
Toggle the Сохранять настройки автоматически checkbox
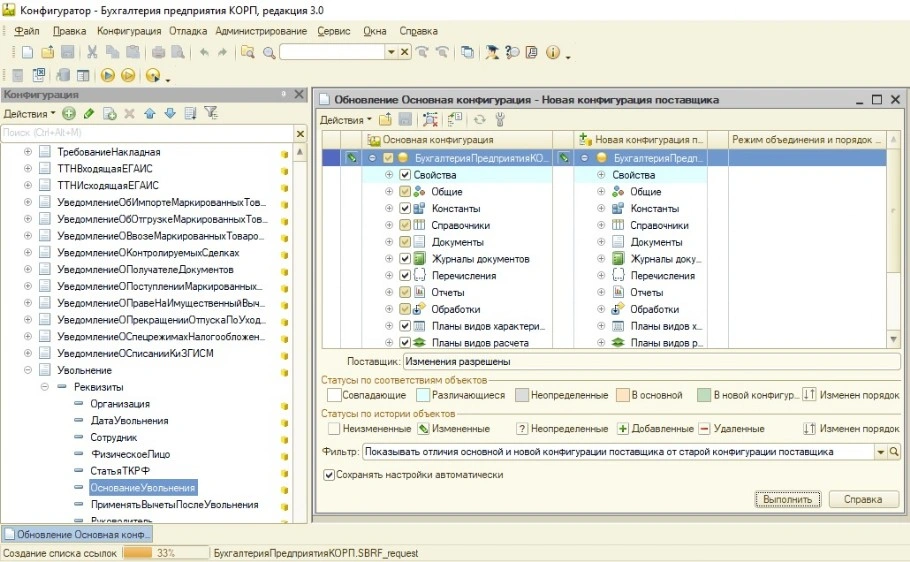[329, 475]
